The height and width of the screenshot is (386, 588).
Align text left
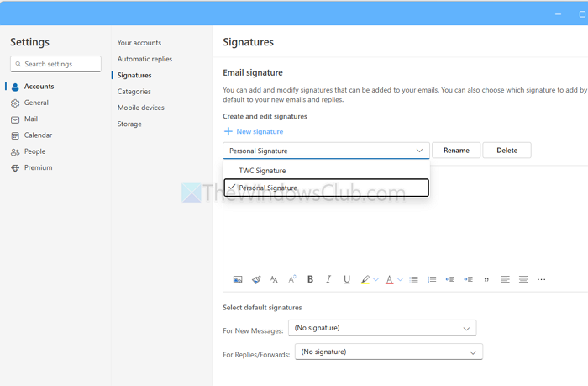[x=505, y=279]
